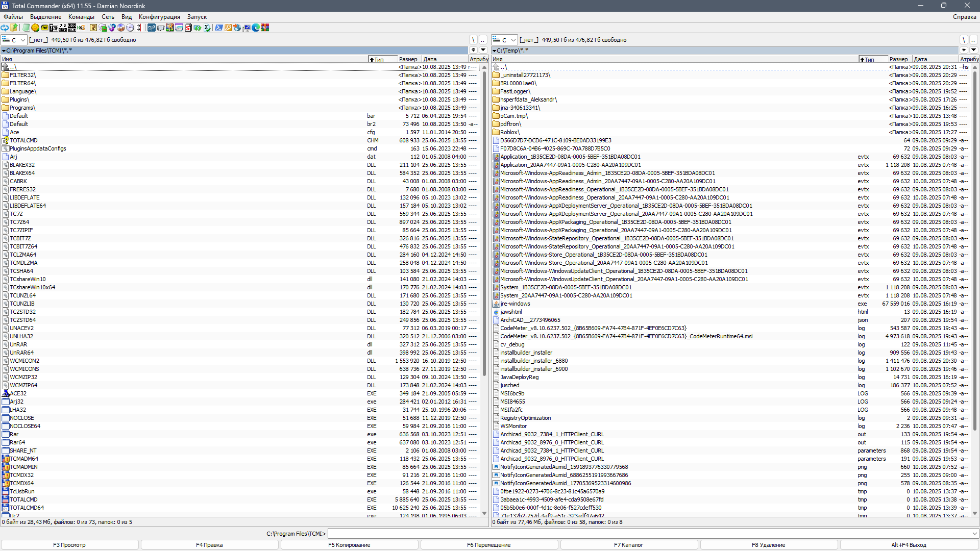
Task: Open the Файлы menu
Action: click(13, 17)
